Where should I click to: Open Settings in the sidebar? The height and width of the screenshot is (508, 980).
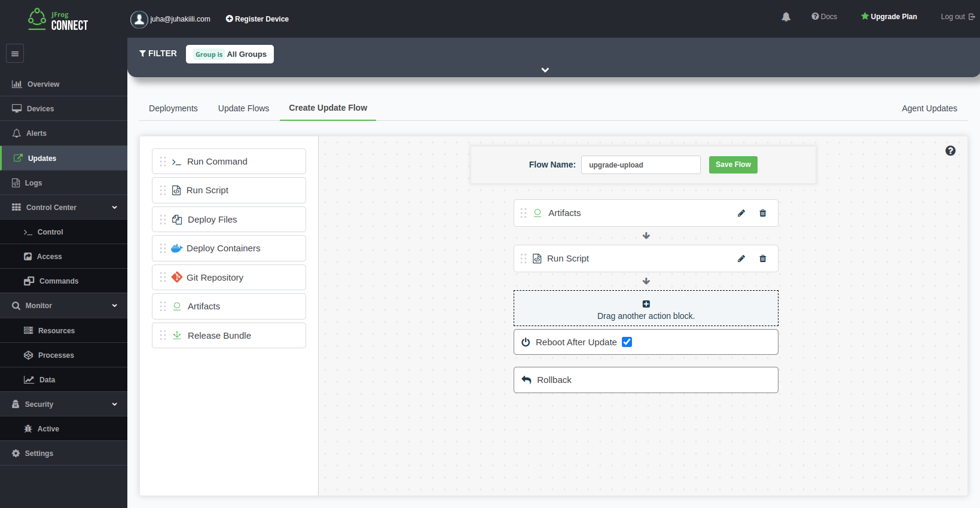point(63,454)
